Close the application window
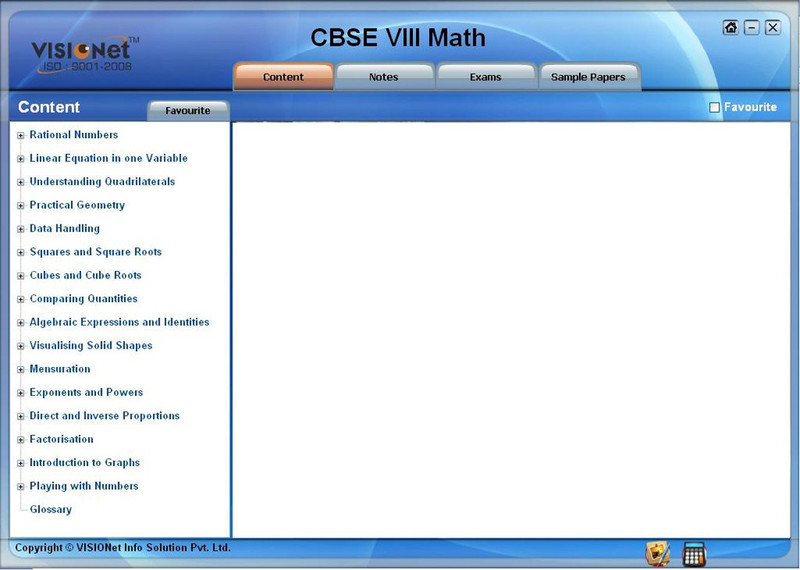Screen dimensions: 800x570 point(773,28)
